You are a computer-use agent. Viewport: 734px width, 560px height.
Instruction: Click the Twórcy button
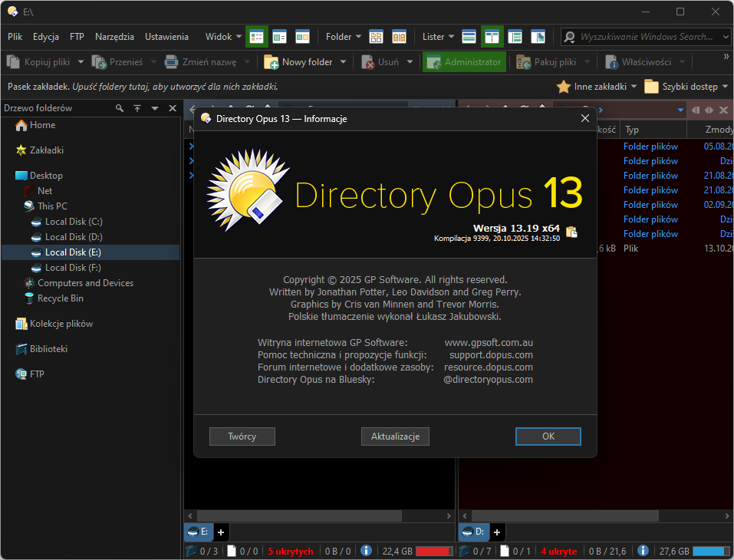click(x=242, y=436)
